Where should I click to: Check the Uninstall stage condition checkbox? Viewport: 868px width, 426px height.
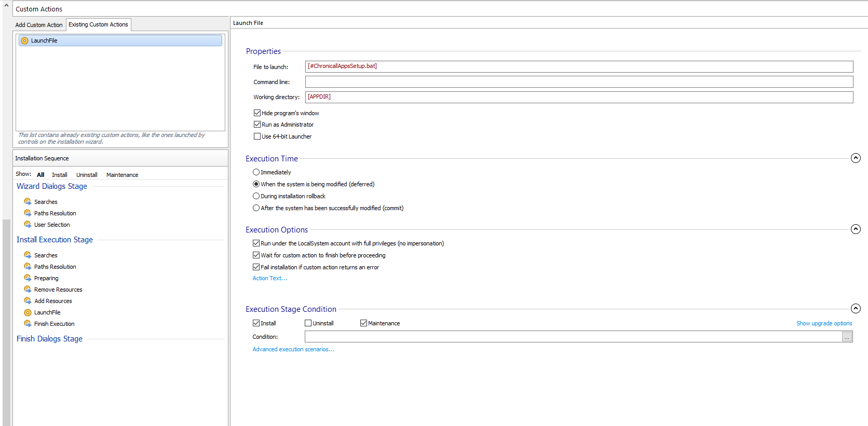click(x=308, y=323)
